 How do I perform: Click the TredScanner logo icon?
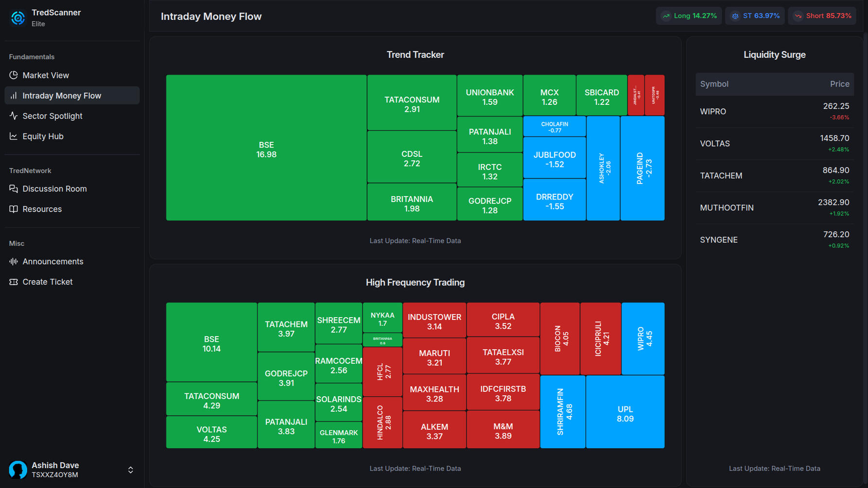click(x=18, y=18)
